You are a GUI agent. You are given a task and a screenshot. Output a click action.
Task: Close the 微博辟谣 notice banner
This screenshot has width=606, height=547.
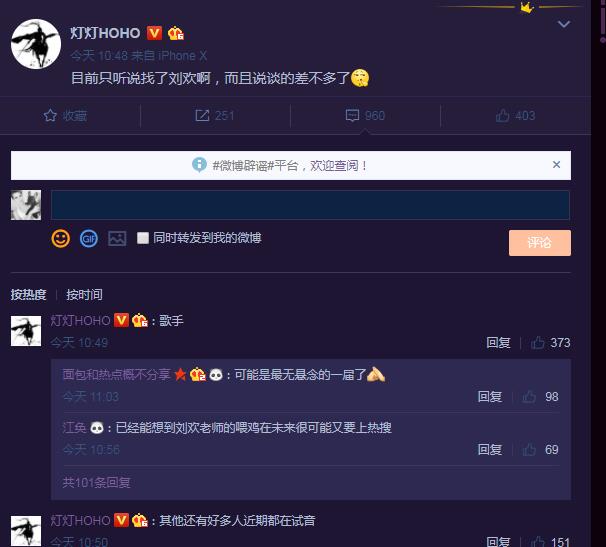click(556, 165)
